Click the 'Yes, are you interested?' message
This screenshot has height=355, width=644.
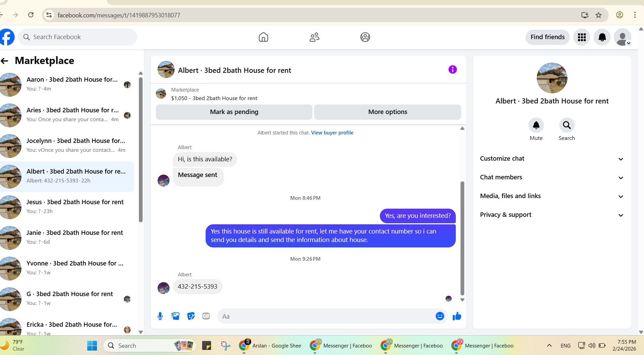[418, 216]
